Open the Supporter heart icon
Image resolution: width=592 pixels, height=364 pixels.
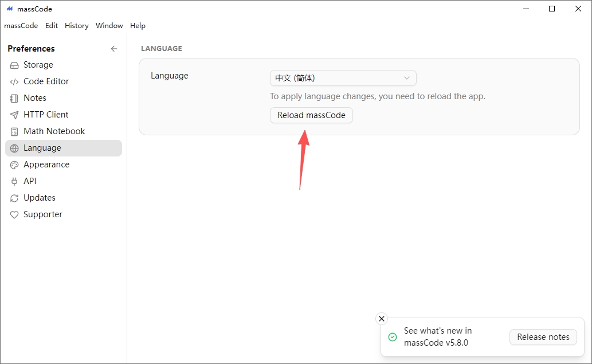[x=14, y=215]
